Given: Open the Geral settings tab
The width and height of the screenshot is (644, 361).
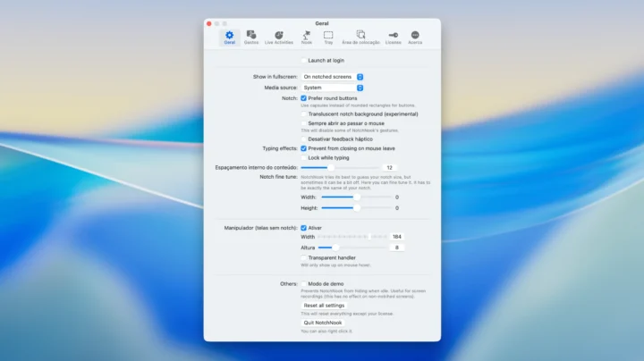Looking at the screenshot, I should 229,37.
